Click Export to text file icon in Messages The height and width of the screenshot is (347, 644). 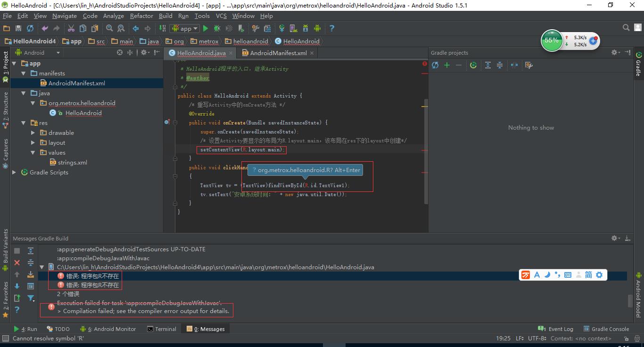pos(17,298)
